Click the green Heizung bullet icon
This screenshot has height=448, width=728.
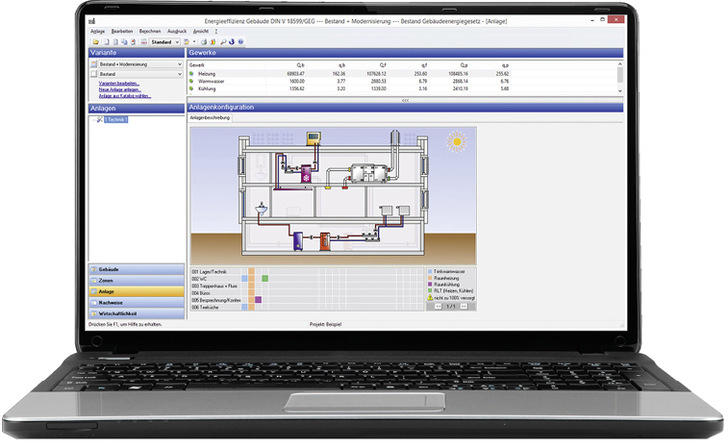192,74
